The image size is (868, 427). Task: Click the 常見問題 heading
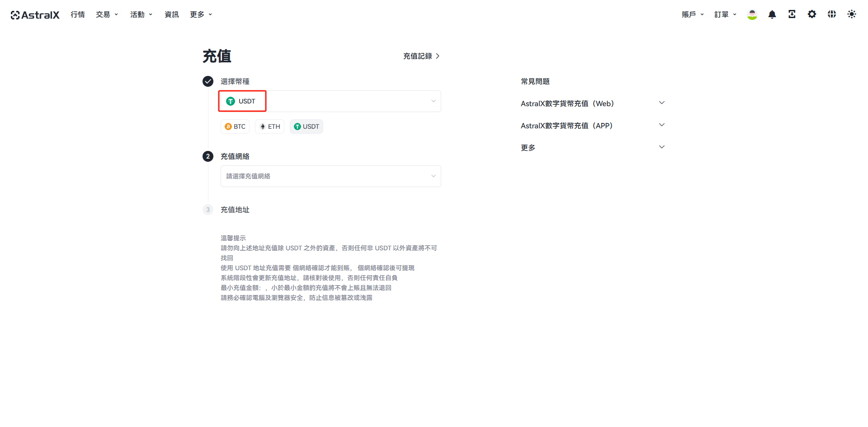(535, 81)
